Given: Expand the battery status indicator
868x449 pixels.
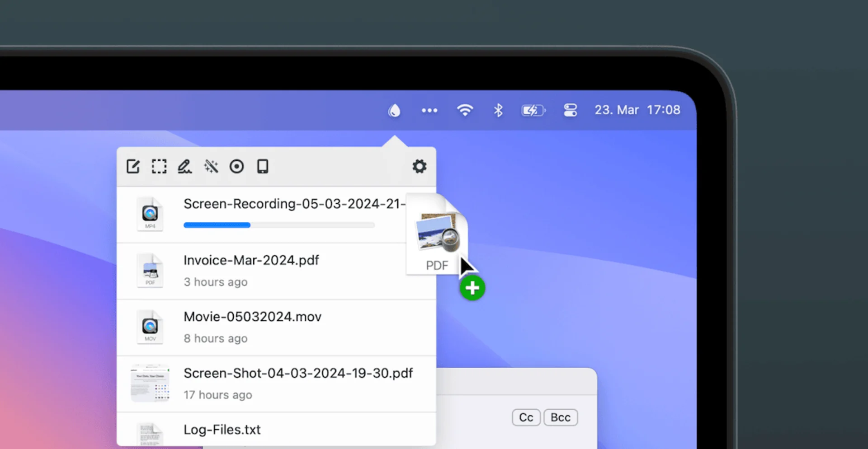Looking at the screenshot, I should click(x=533, y=110).
